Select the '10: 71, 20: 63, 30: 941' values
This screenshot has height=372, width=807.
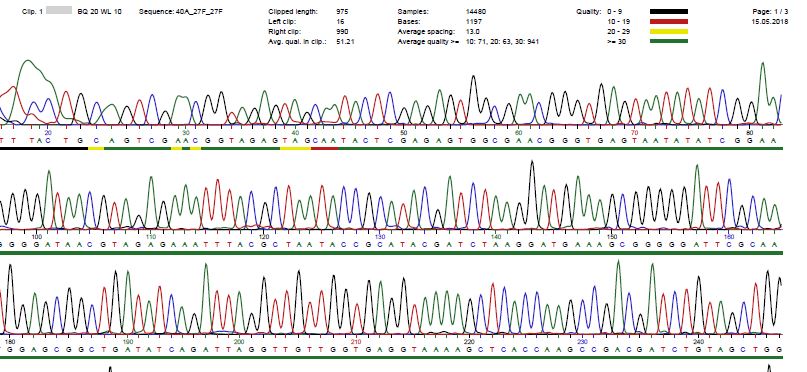(502, 42)
